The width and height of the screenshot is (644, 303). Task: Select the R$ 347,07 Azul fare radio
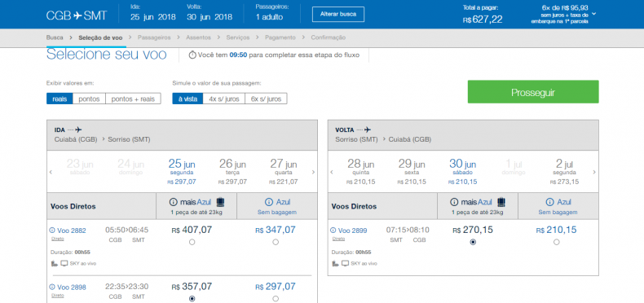pos(276,242)
